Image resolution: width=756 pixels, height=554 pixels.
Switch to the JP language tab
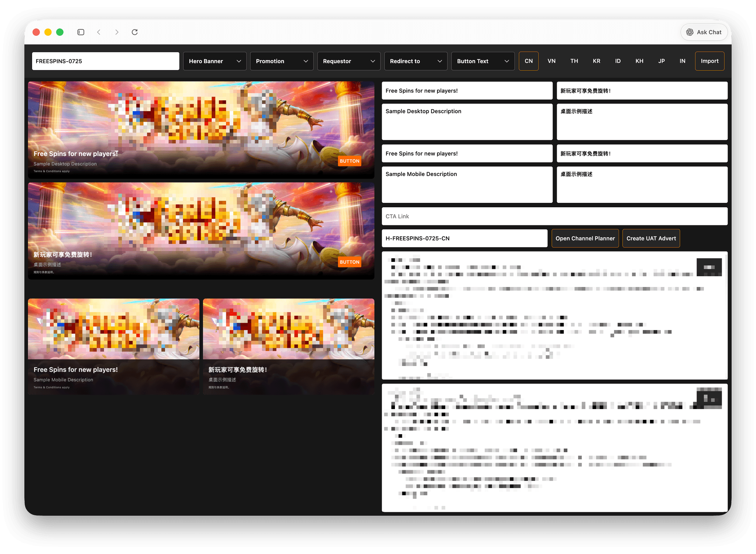(661, 61)
